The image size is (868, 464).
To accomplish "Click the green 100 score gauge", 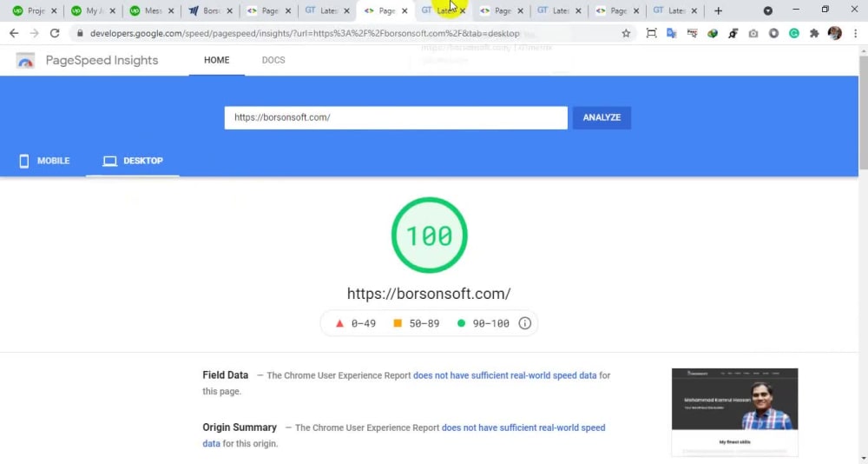I will (x=429, y=235).
